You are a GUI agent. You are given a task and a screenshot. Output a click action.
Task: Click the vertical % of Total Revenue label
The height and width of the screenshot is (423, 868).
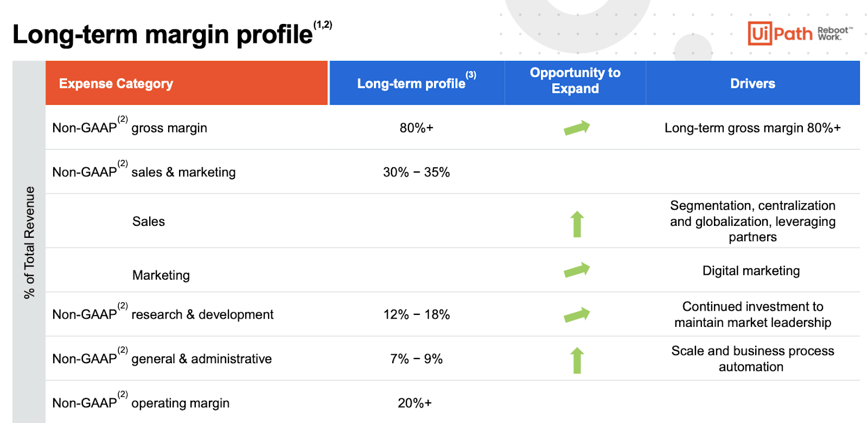(29, 242)
